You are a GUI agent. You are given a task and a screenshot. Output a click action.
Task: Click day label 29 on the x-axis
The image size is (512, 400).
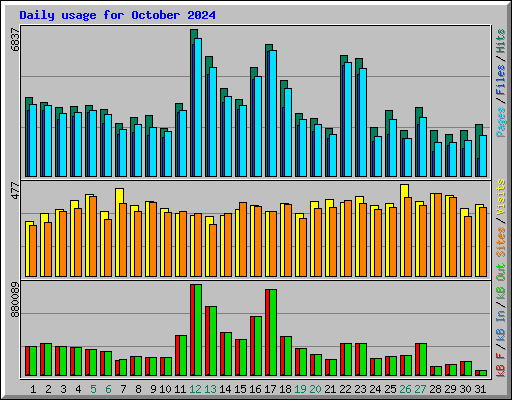450,389
